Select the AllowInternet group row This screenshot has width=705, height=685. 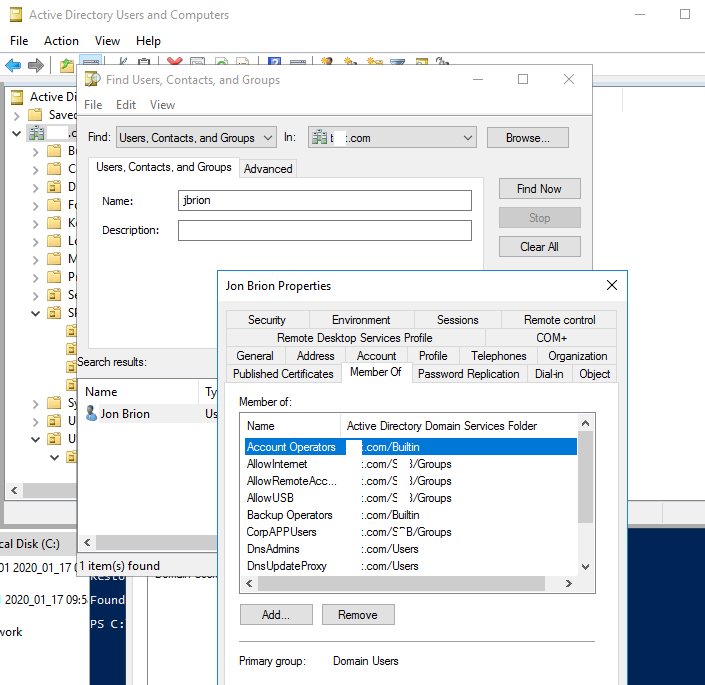411,464
